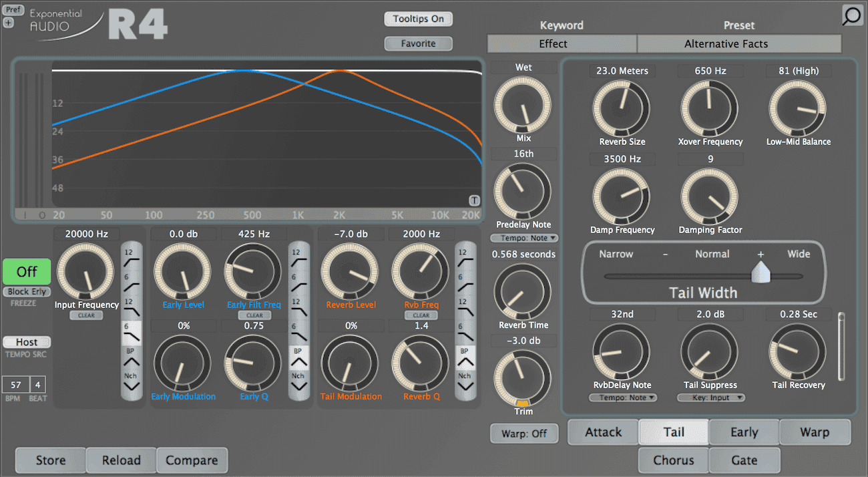868x477 pixels.
Task: Toggle the Warp: Off button
Action: point(524,434)
